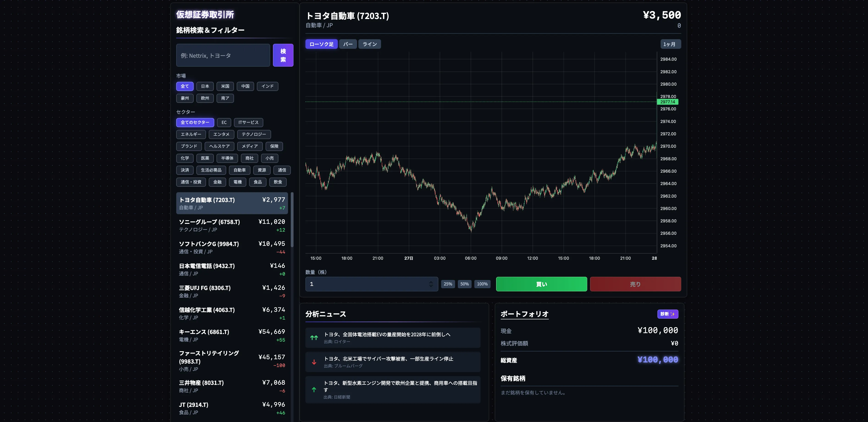Viewport: 868px width, 422px height.
Task: Click double up-arrow icon on solid-state battery news
Action: click(x=314, y=337)
